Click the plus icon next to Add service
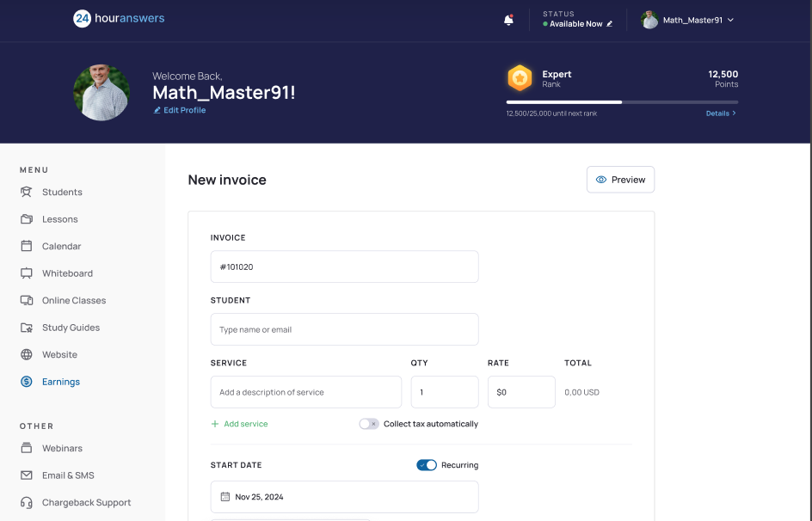812x521 pixels. tap(215, 424)
